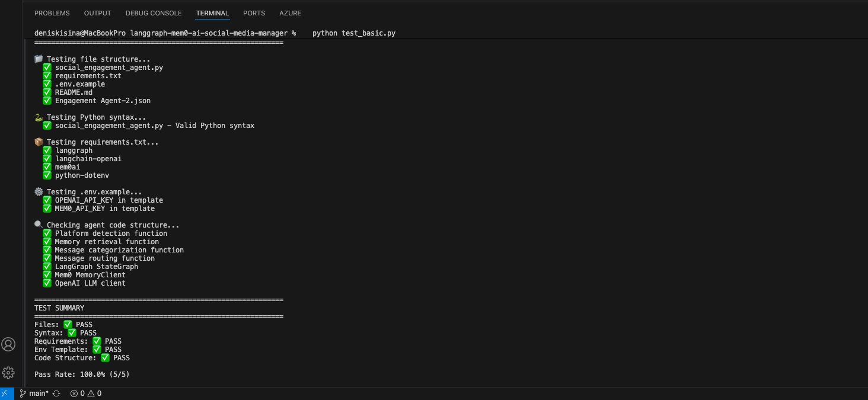Open the PORTS tab

(254, 13)
